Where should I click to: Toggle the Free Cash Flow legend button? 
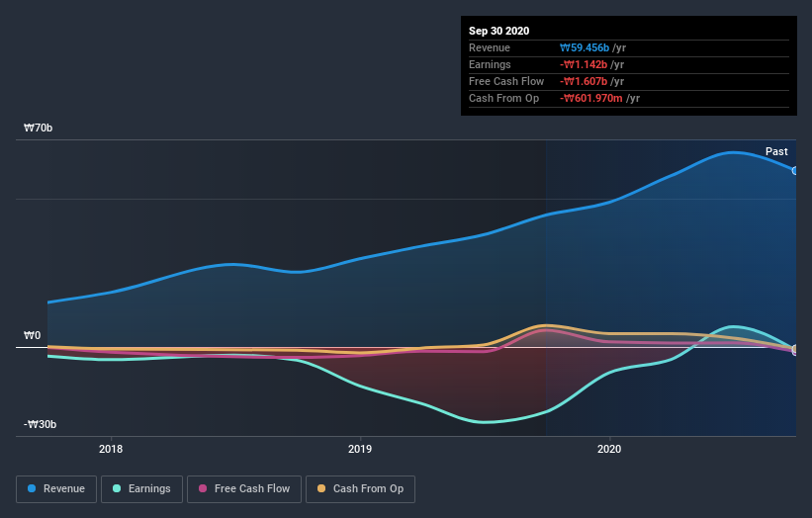(x=244, y=489)
